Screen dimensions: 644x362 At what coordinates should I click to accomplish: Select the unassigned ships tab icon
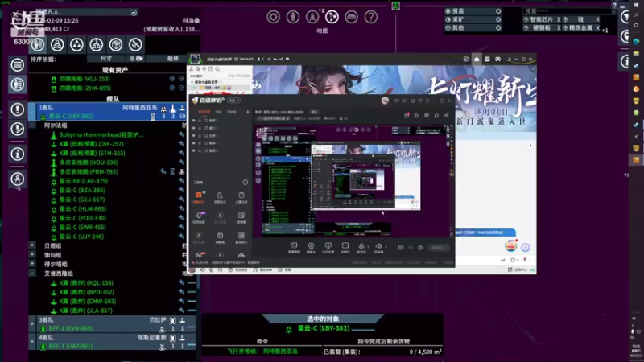(96, 44)
